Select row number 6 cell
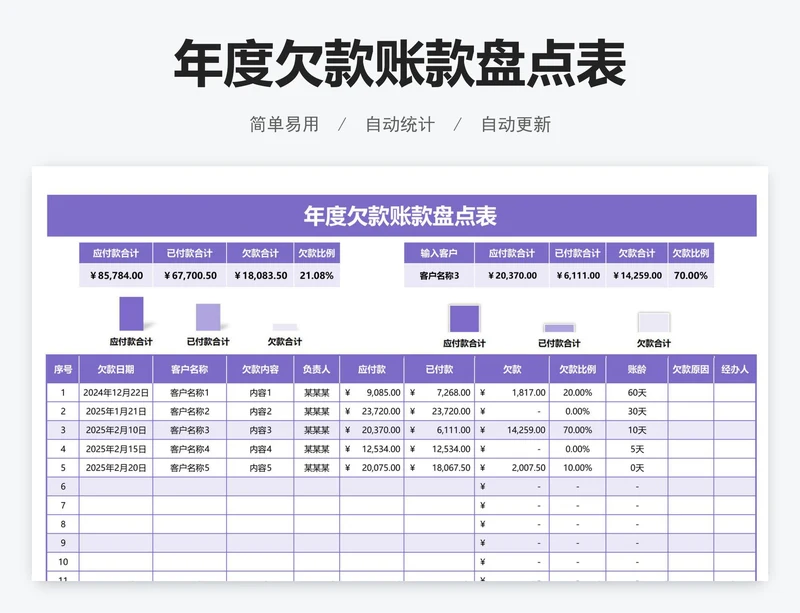 [x=63, y=486]
